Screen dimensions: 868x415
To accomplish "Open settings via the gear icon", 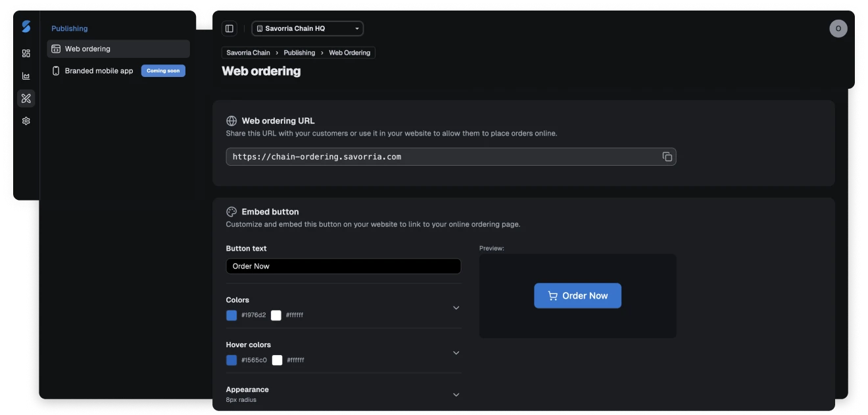I will (26, 120).
